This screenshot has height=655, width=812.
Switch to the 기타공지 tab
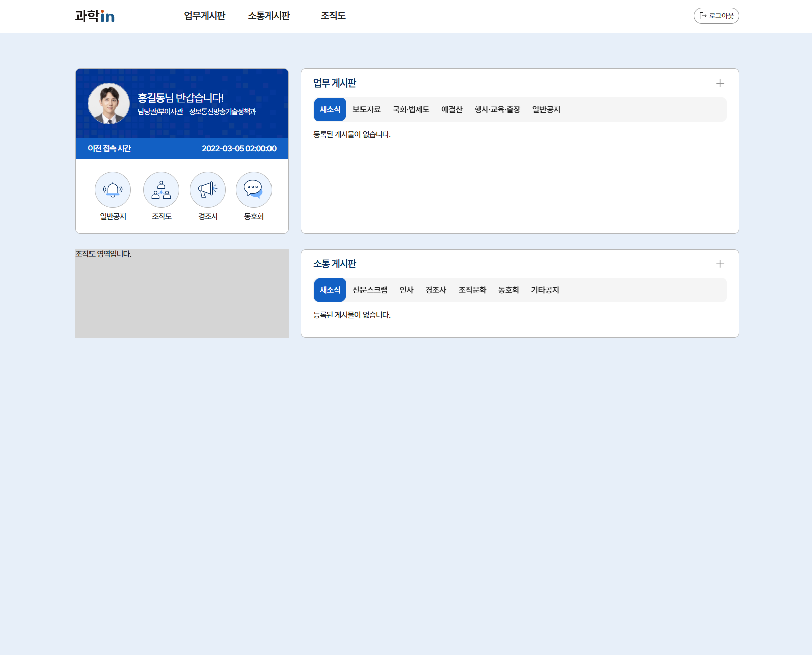pos(545,290)
